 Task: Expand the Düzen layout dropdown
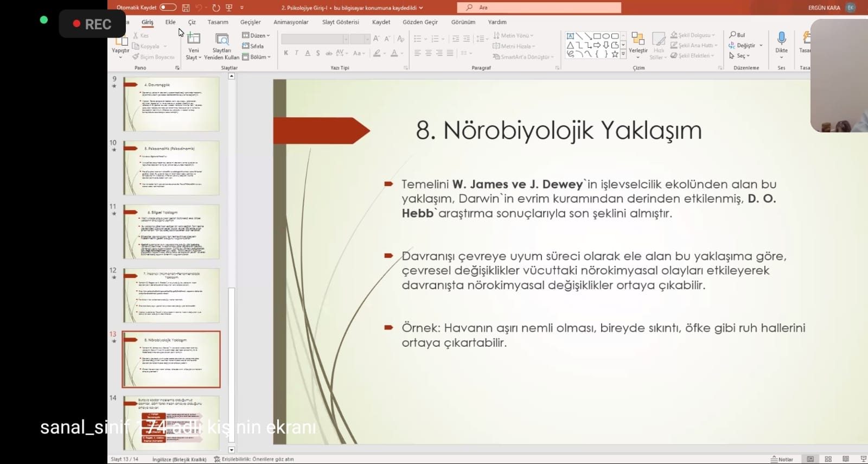(256, 35)
